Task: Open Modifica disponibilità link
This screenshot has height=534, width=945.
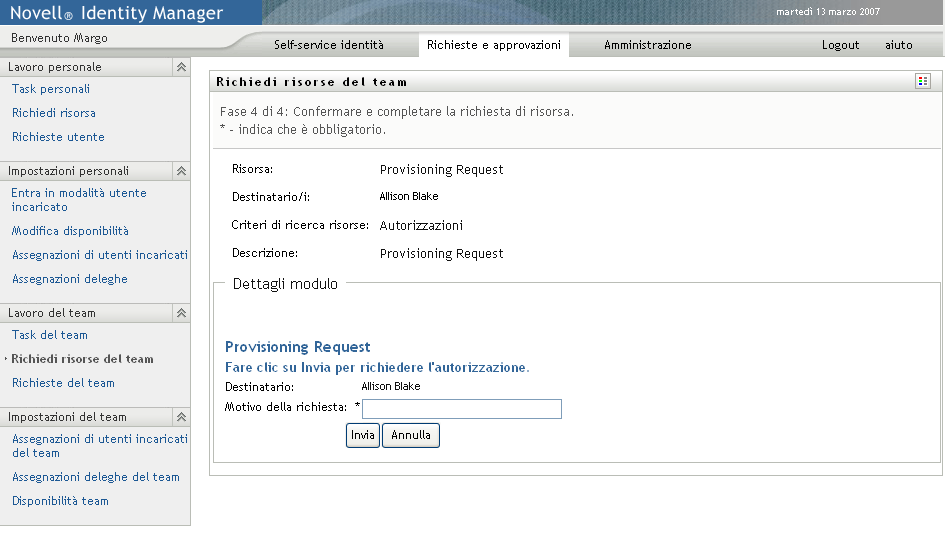Action: (x=70, y=231)
